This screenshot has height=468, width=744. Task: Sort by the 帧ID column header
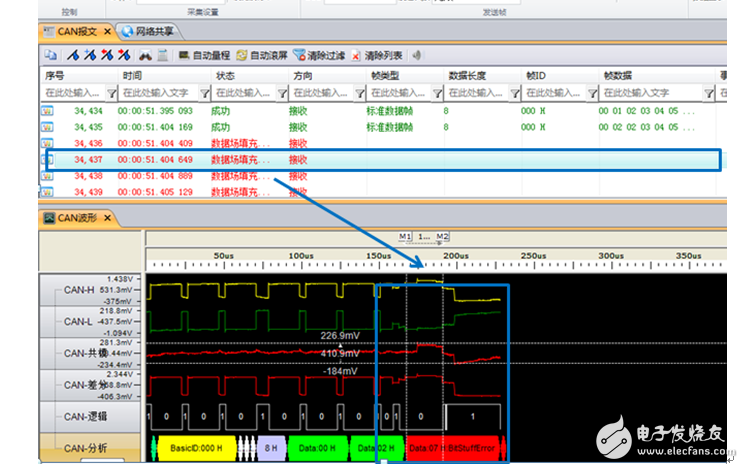(560, 75)
